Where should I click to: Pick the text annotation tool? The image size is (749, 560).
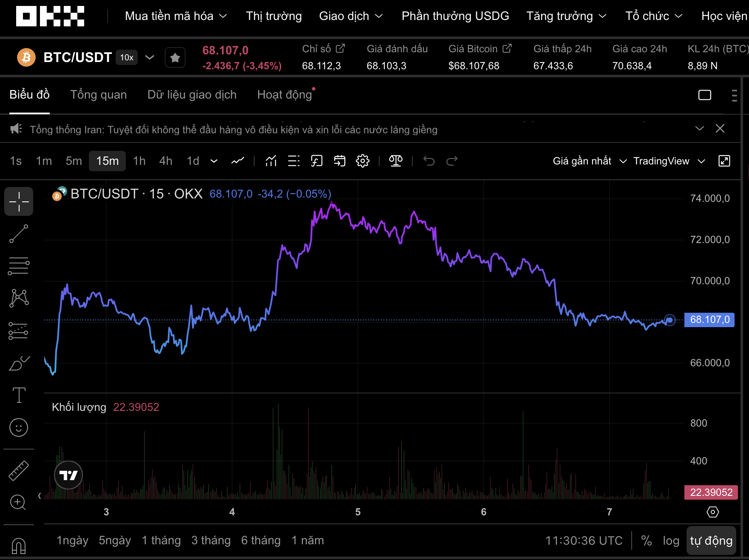(x=19, y=395)
